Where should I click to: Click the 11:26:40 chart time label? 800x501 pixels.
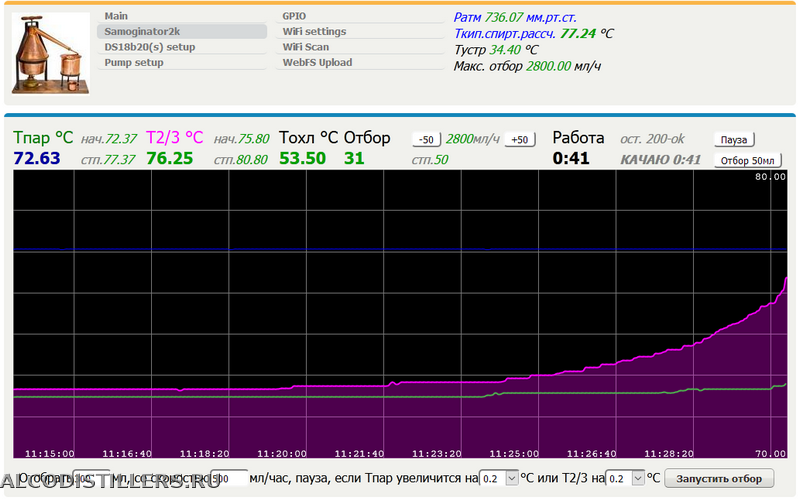(591, 453)
